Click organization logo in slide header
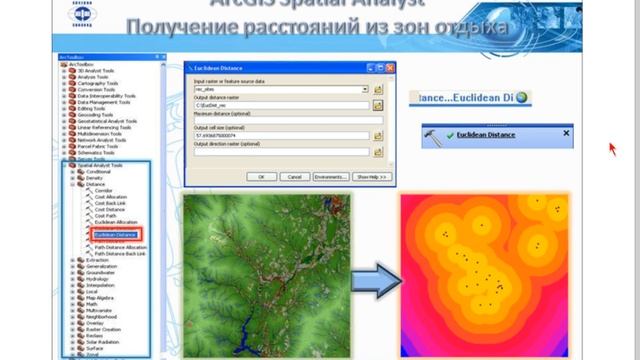This screenshot has height=360, width=640. pyautogui.click(x=82, y=14)
